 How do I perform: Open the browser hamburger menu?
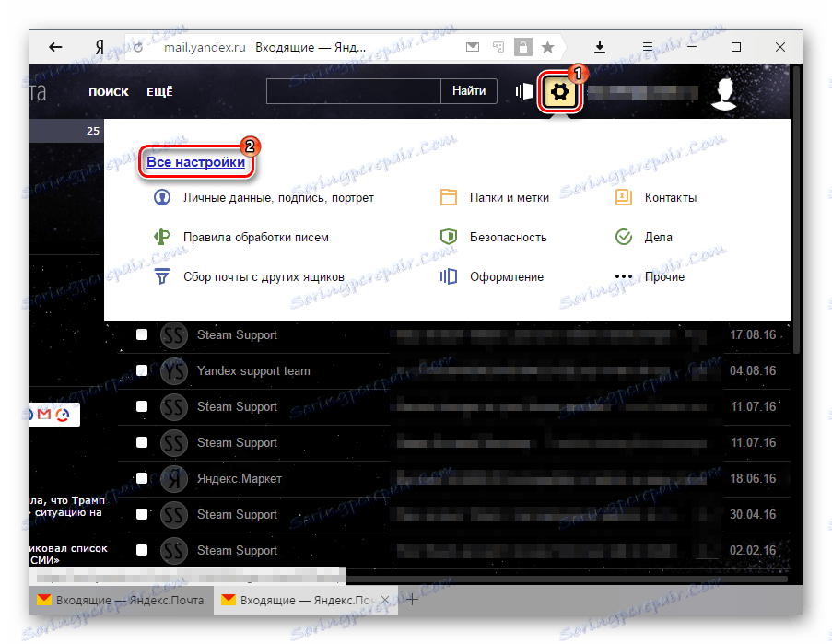[x=648, y=47]
